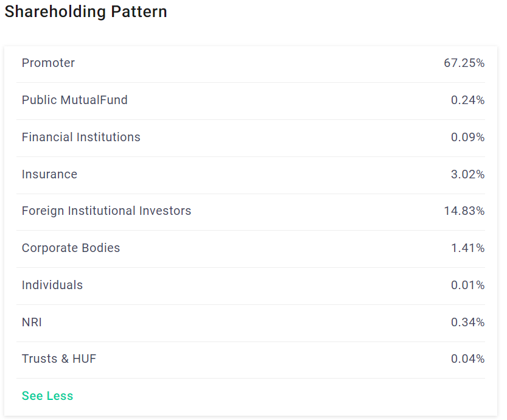
Task: Select the Financial Institutions row
Action: (x=251, y=138)
